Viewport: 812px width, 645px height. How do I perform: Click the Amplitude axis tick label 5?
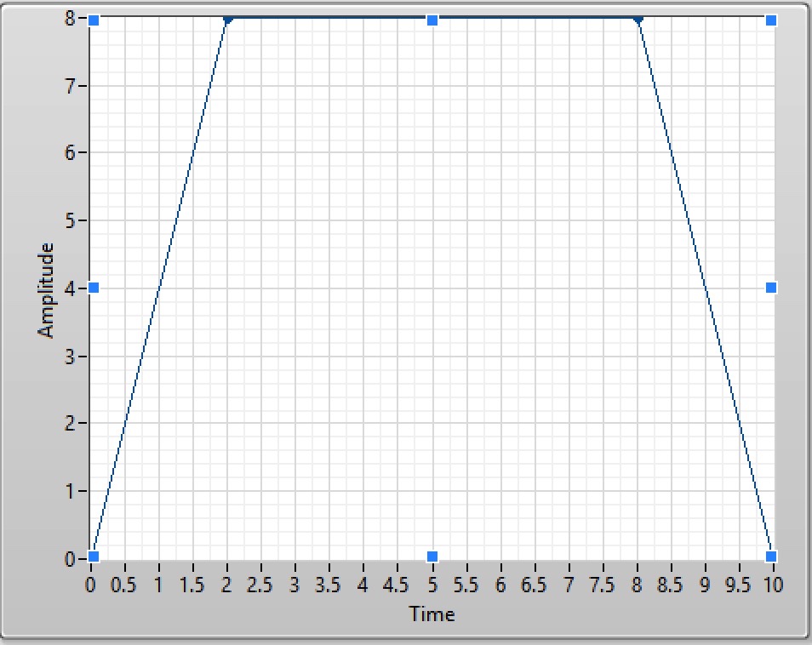click(x=71, y=220)
